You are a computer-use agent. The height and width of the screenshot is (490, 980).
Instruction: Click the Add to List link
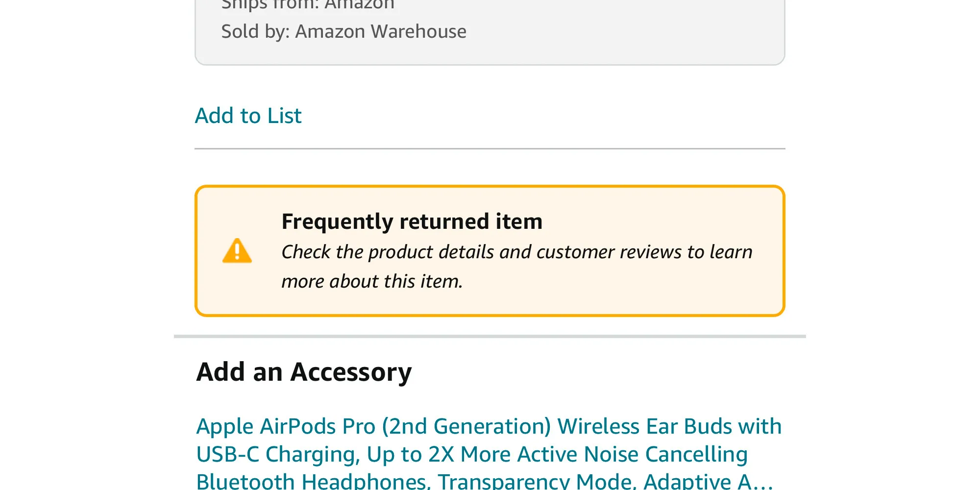(248, 116)
